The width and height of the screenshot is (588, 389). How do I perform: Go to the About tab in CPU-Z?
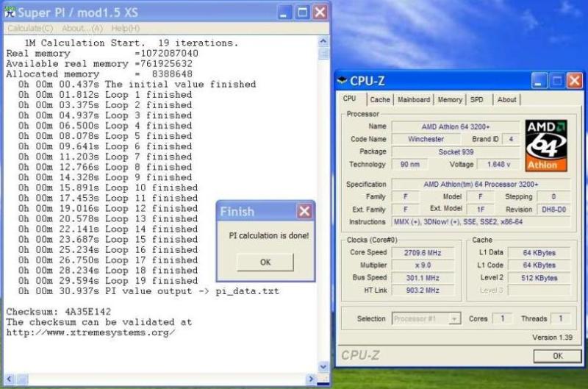coord(506,99)
